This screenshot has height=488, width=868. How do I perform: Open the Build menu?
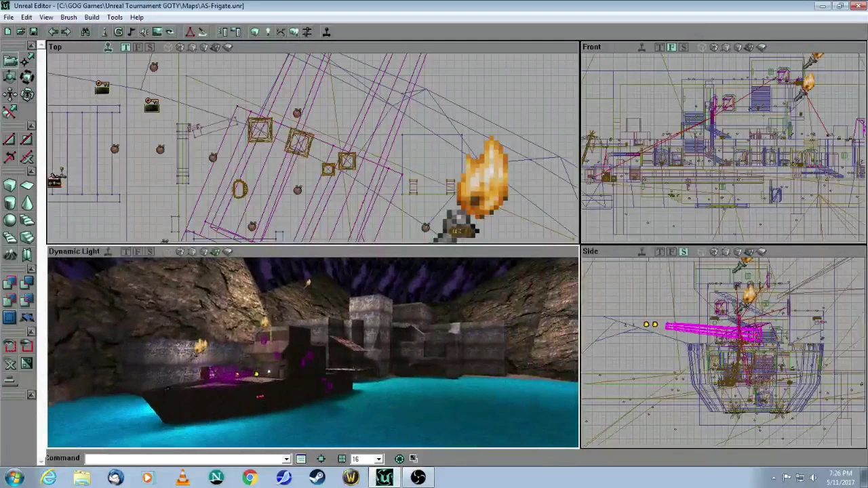tap(92, 17)
